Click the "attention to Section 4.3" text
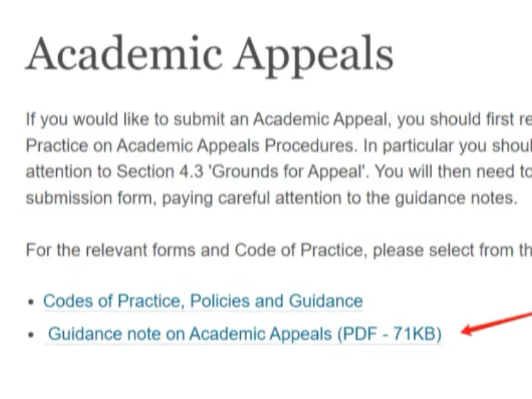532x399 pixels. click(115, 172)
